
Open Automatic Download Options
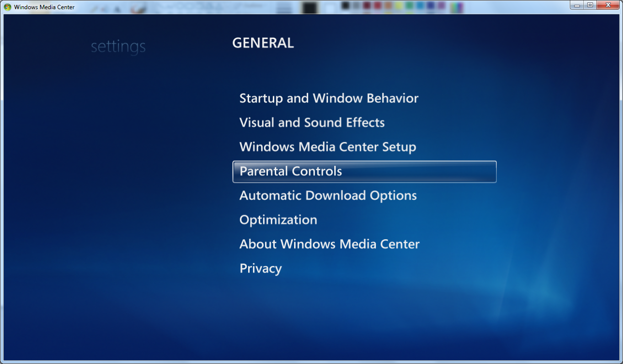[328, 196]
